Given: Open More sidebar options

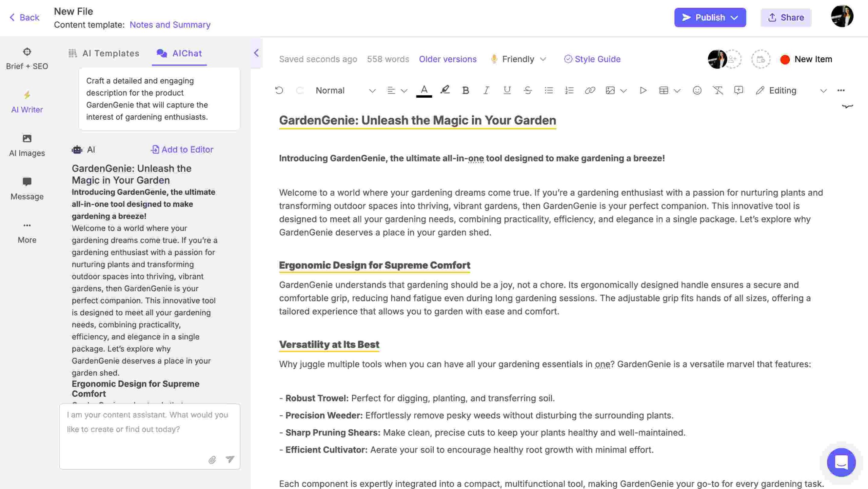Looking at the screenshot, I should (27, 232).
